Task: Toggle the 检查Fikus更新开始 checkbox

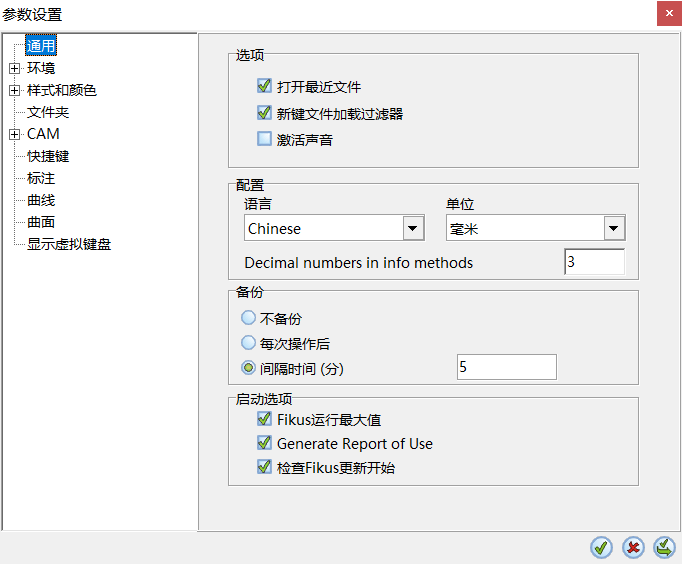Action: click(x=264, y=467)
